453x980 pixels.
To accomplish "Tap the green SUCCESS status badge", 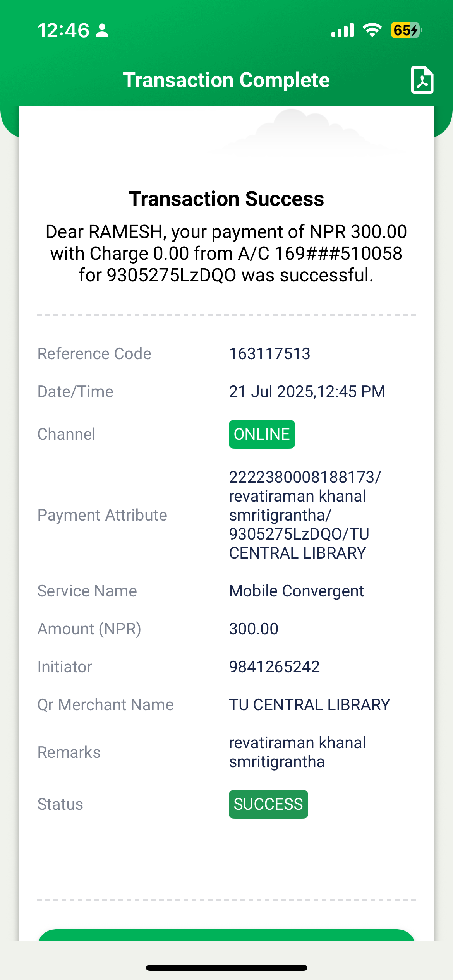I will click(x=268, y=804).
